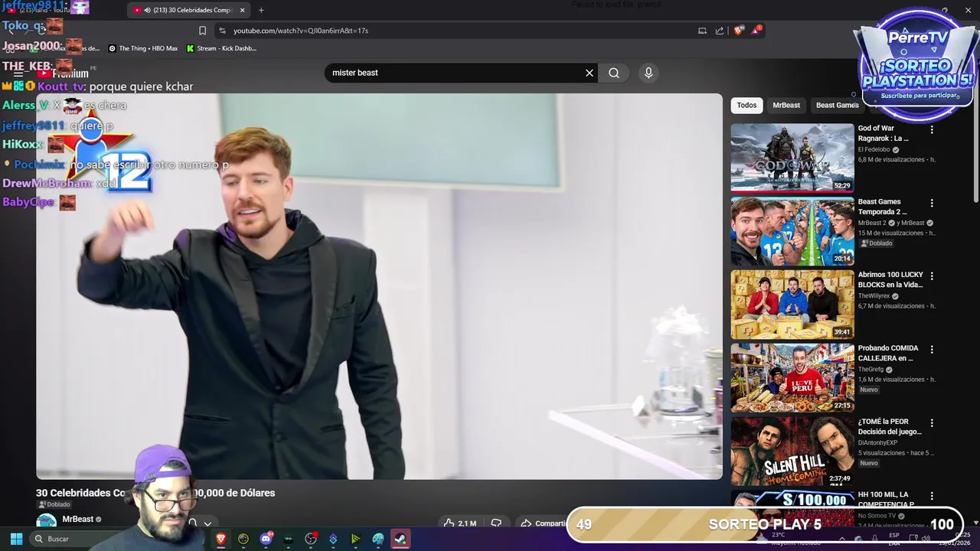Open the green triangle taskbar app
Screen dimensions: 980x551
[x=355, y=539]
